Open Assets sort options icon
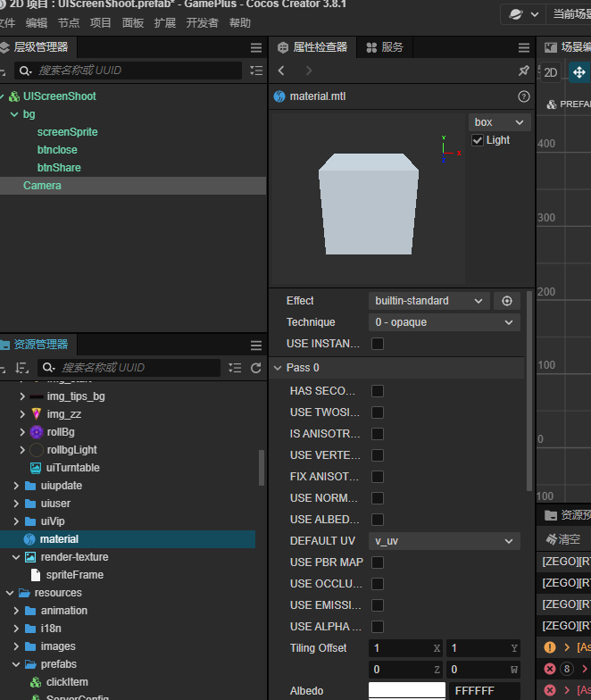Image resolution: width=591 pixels, height=700 pixels. pyautogui.click(x=21, y=368)
